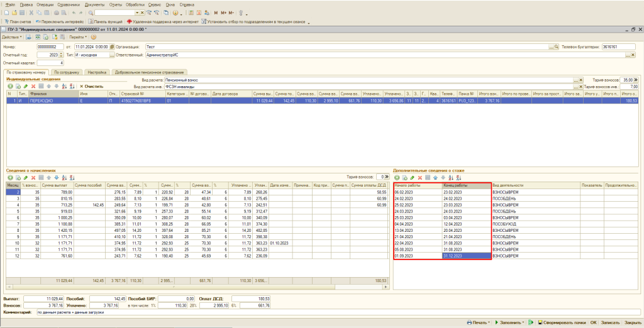Click the План счетов toolbar button
644x328 pixels.
(19, 21)
